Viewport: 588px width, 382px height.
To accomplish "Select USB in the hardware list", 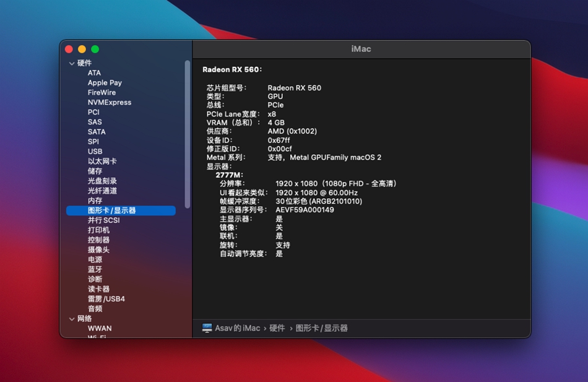I will point(95,151).
